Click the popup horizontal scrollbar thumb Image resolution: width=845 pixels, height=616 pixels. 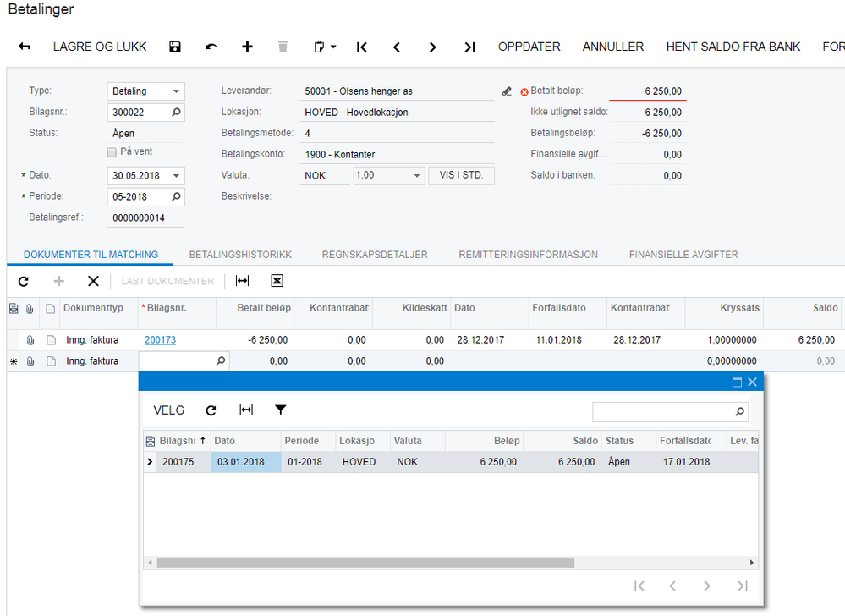(x=365, y=563)
